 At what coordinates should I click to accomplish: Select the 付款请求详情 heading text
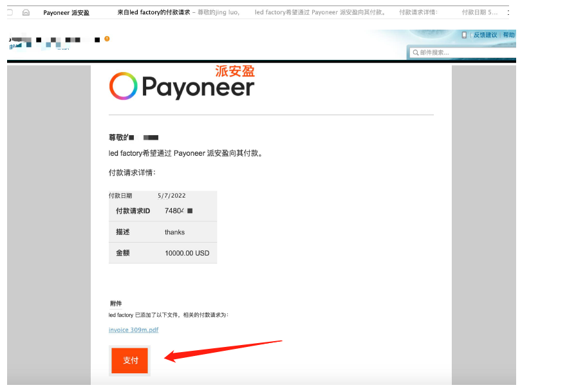pyautogui.click(x=132, y=173)
